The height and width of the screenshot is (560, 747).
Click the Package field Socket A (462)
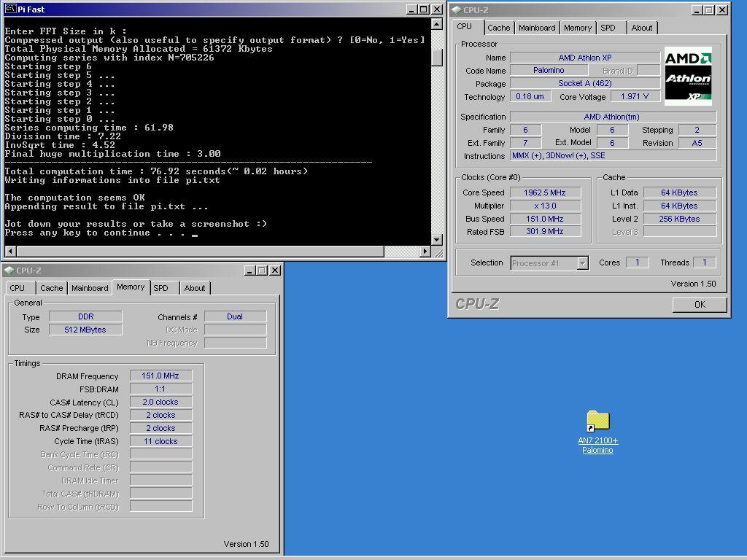tap(585, 83)
